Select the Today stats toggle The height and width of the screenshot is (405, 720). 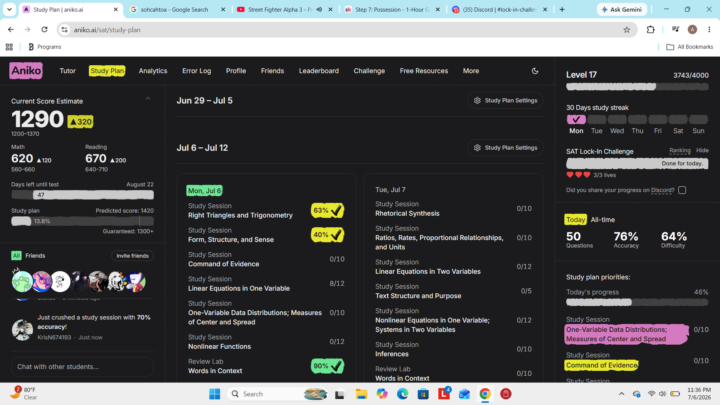[x=575, y=219]
